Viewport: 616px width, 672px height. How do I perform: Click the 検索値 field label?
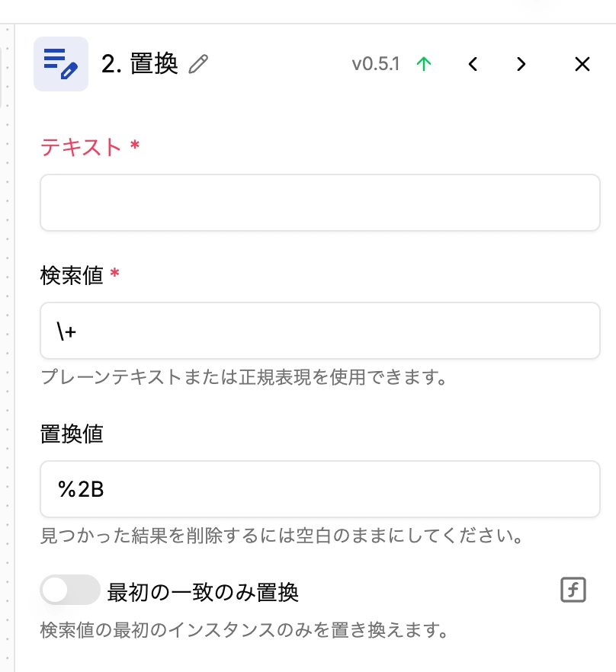pos(72,275)
